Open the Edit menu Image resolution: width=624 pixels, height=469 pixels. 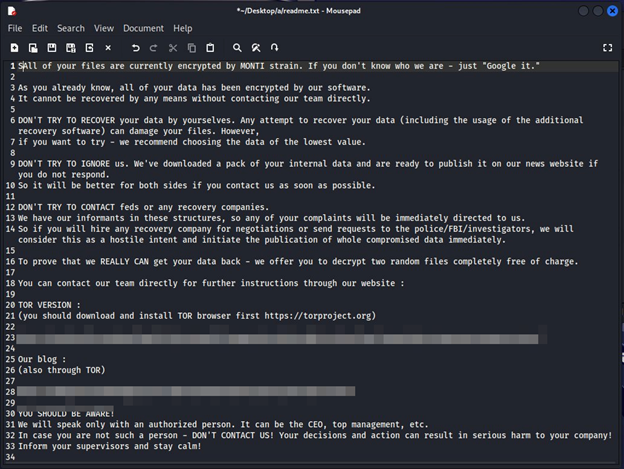click(x=39, y=28)
